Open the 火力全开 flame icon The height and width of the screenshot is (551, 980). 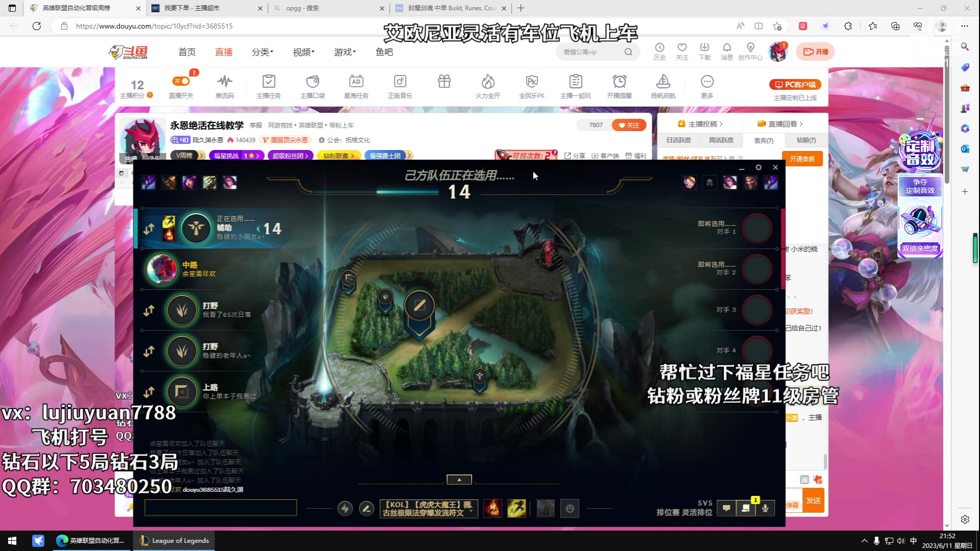point(488,86)
